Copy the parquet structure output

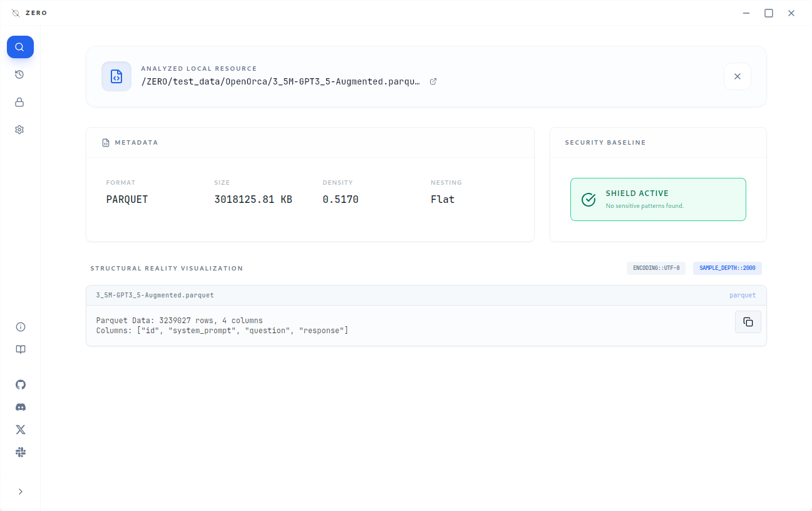[748, 322]
